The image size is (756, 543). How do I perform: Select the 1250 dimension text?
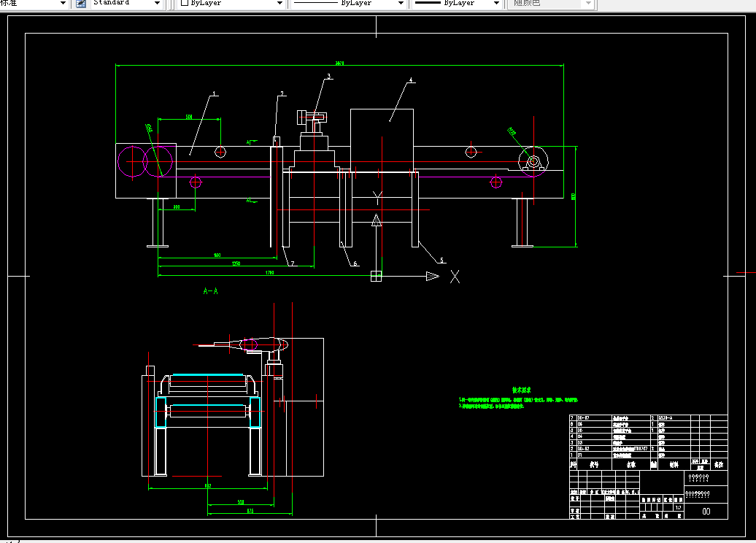[x=236, y=263]
